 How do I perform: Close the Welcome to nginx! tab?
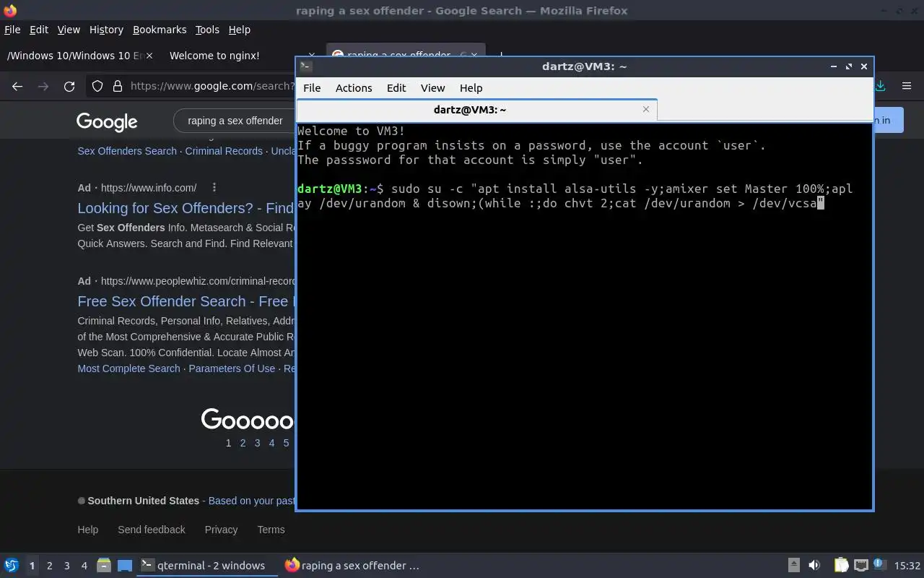pos(311,56)
